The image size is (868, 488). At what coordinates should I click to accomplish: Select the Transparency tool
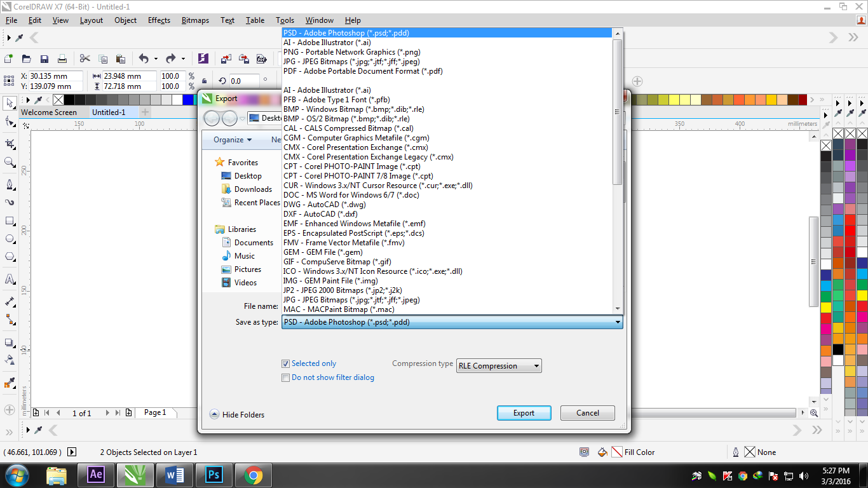(x=10, y=360)
